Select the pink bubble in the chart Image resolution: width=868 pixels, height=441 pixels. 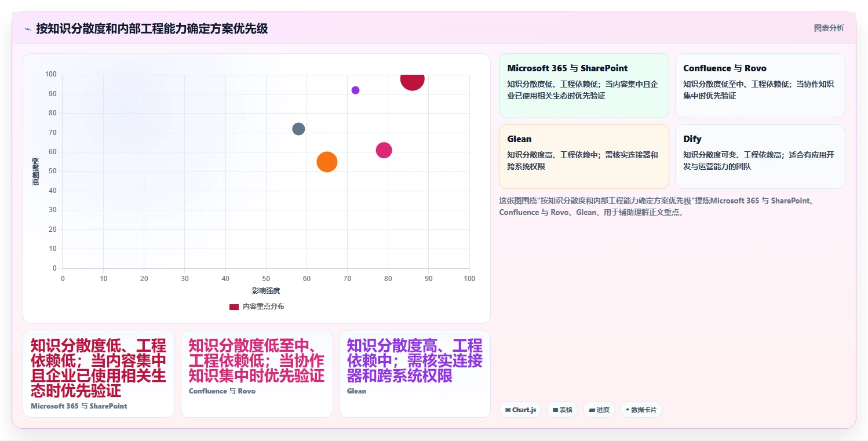coord(384,150)
